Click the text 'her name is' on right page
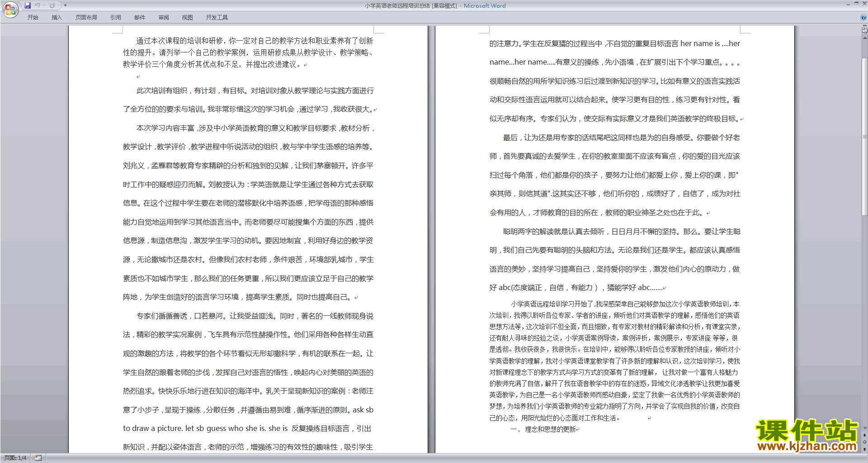The width and height of the screenshot is (868, 463). pos(700,44)
